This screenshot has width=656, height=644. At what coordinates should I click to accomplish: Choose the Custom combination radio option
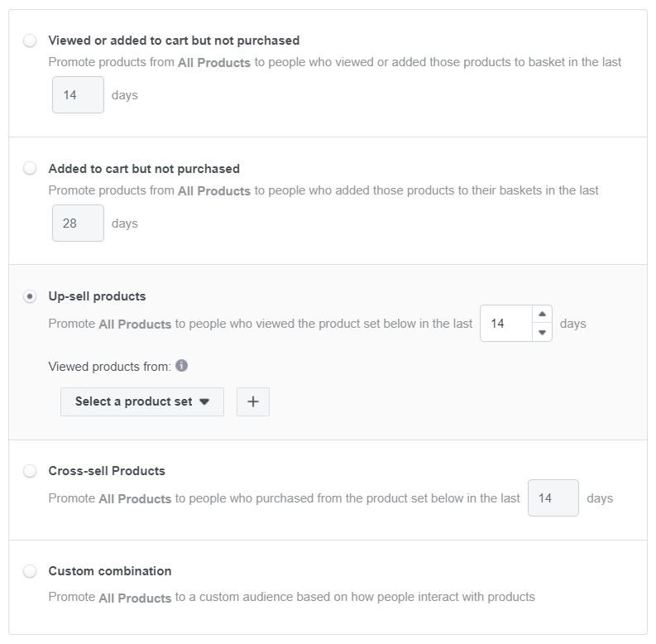(30, 571)
